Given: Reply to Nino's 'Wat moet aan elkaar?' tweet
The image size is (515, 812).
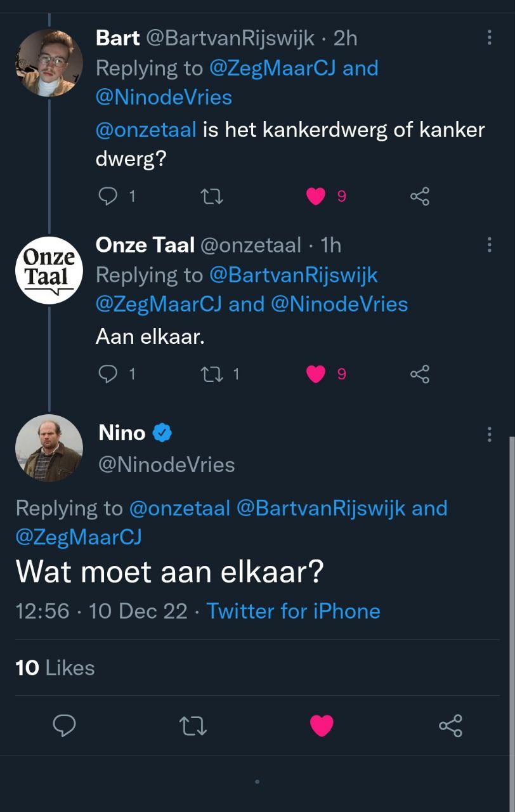Looking at the screenshot, I should 64,725.
